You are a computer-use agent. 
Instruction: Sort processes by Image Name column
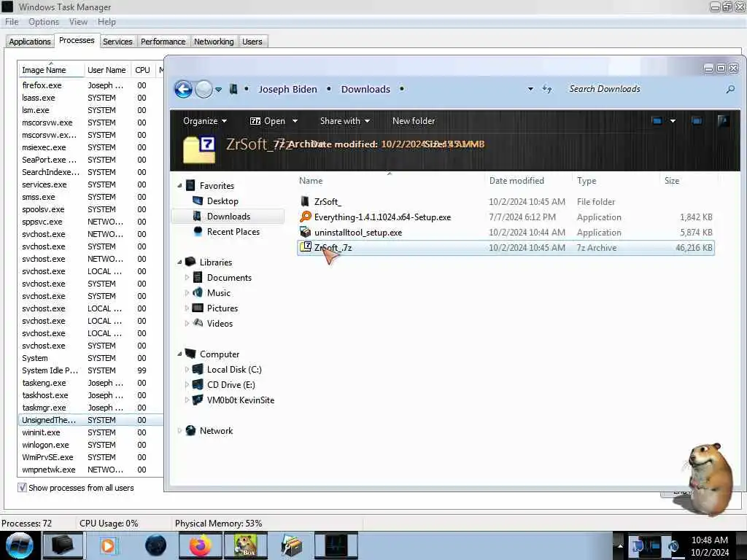pyautogui.click(x=52, y=70)
